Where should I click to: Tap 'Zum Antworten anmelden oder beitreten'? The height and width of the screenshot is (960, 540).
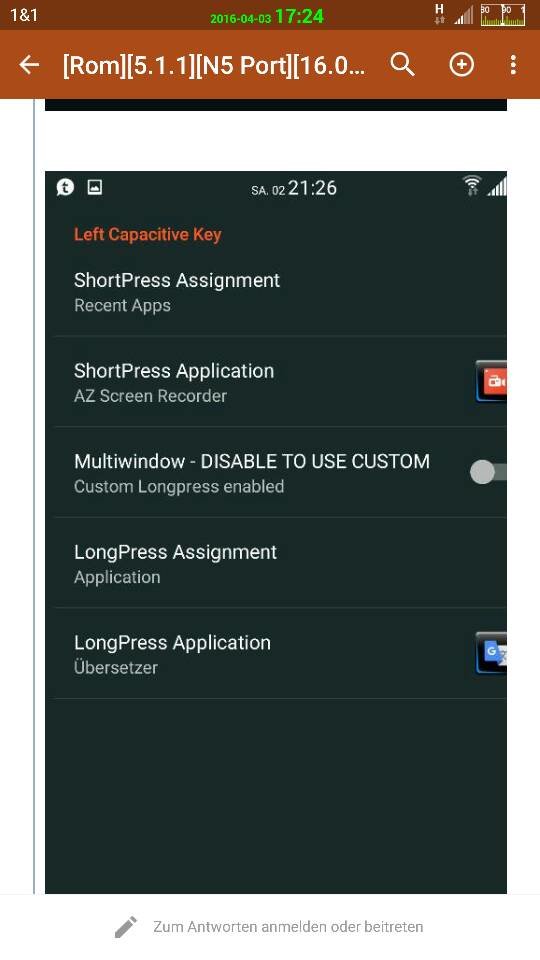288,927
